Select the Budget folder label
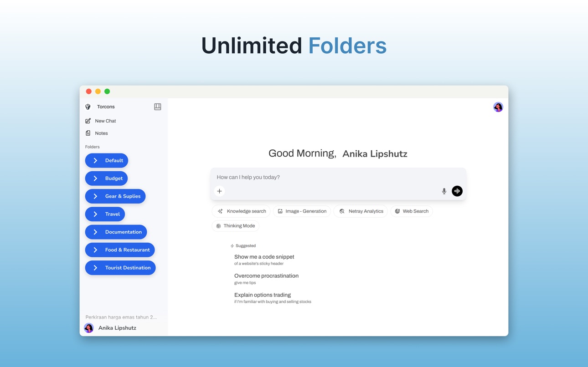Viewport: 588px width, 367px height. click(x=114, y=178)
